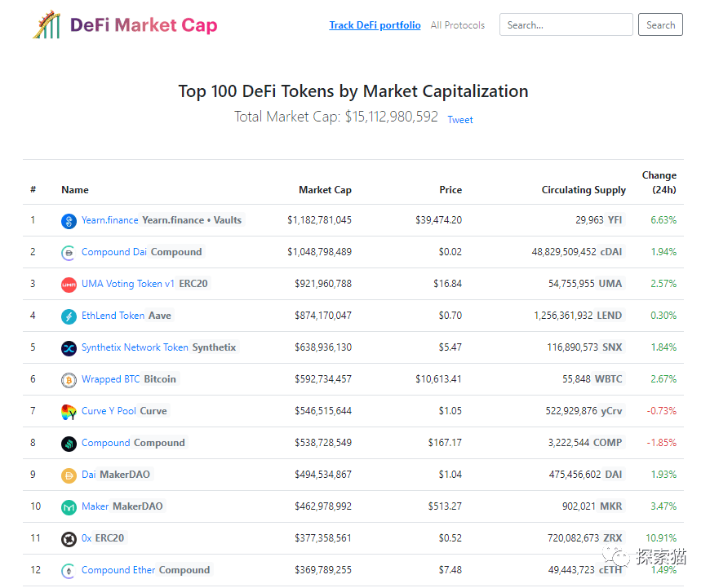Open the Compound Dai token link
Image resolution: width=710 pixels, height=588 pixels.
point(114,252)
